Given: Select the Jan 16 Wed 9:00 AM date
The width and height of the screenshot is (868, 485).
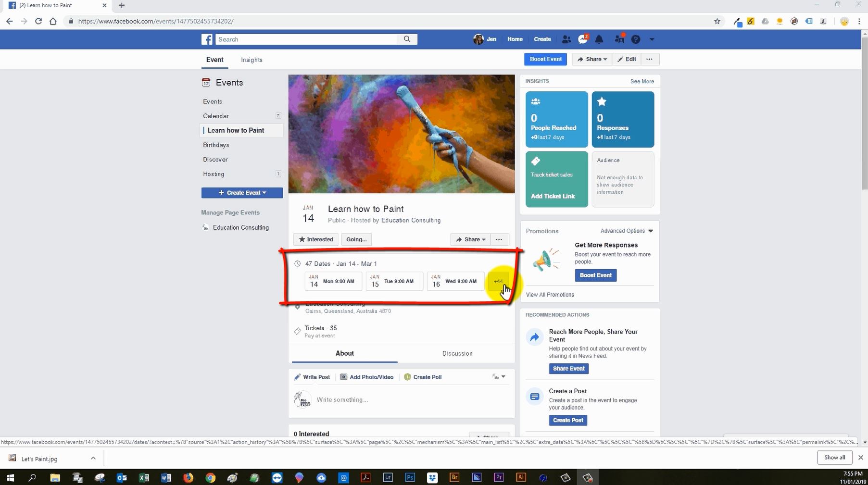Looking at the screenshot, I should (455, 282).
